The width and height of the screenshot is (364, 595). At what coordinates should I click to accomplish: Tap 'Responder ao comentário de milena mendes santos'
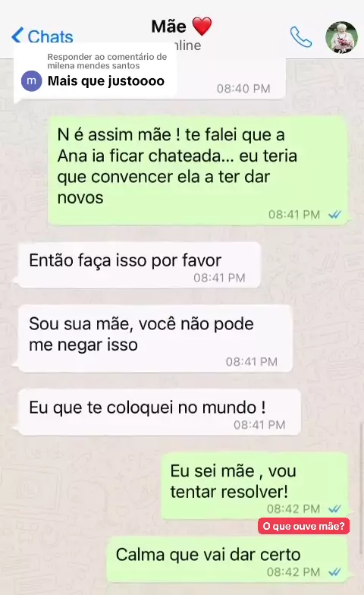click(x=107, y=61)
